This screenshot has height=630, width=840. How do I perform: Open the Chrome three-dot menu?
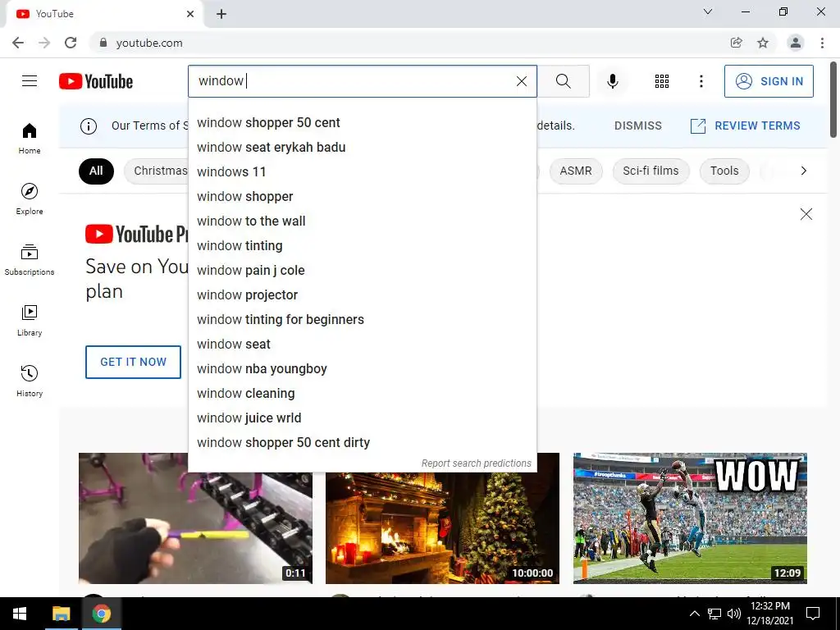point(822,43)
